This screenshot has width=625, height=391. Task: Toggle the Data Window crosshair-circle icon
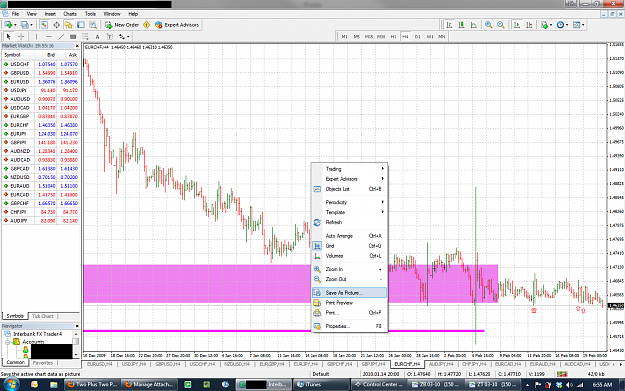[57, 25]
